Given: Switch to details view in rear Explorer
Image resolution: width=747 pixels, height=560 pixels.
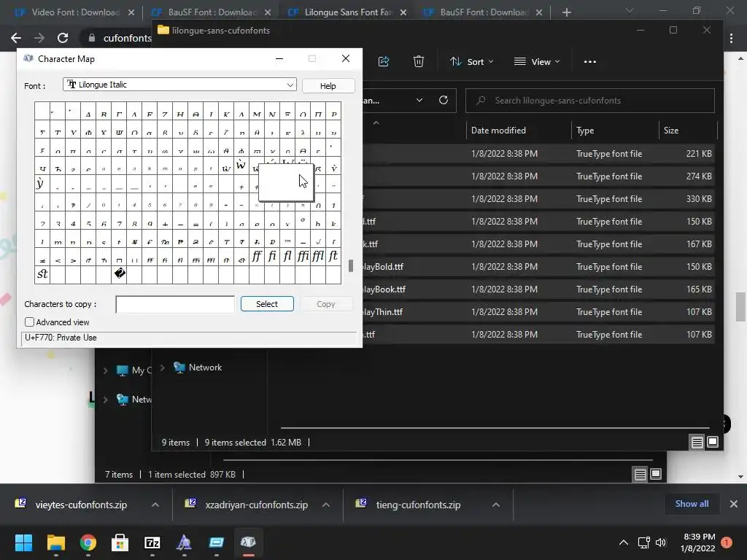Looking at the screenshot, I should 640,474.
